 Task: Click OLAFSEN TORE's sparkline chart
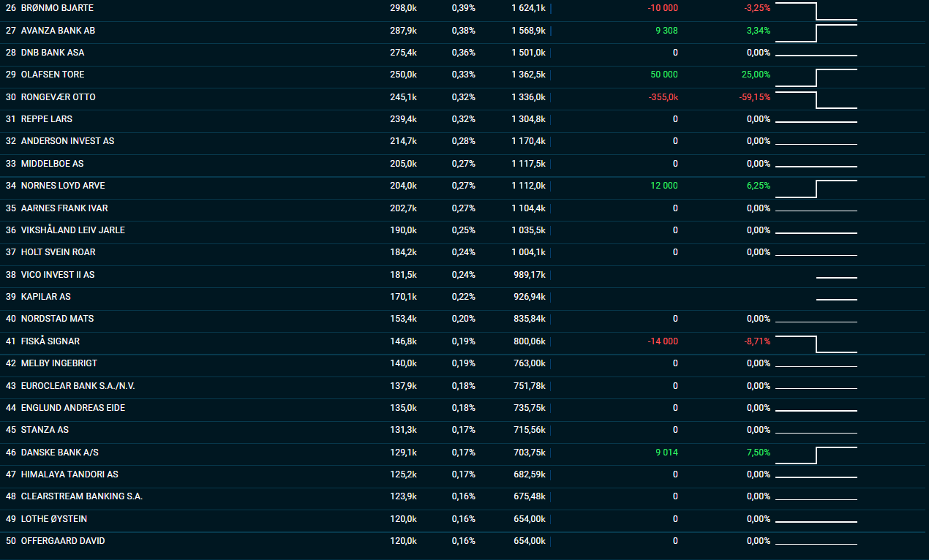click(x=816, y=77)
